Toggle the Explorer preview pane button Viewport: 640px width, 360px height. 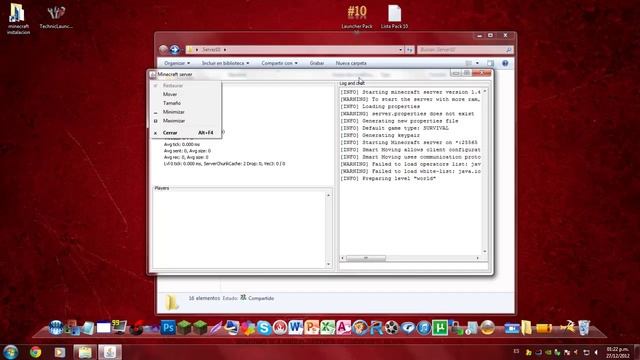pyautogui.click(x=491, y=63)
